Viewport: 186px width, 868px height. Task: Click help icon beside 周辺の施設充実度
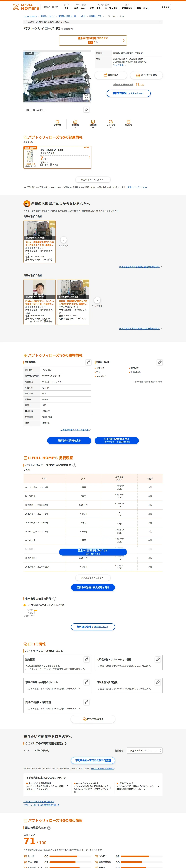(49, 828)
